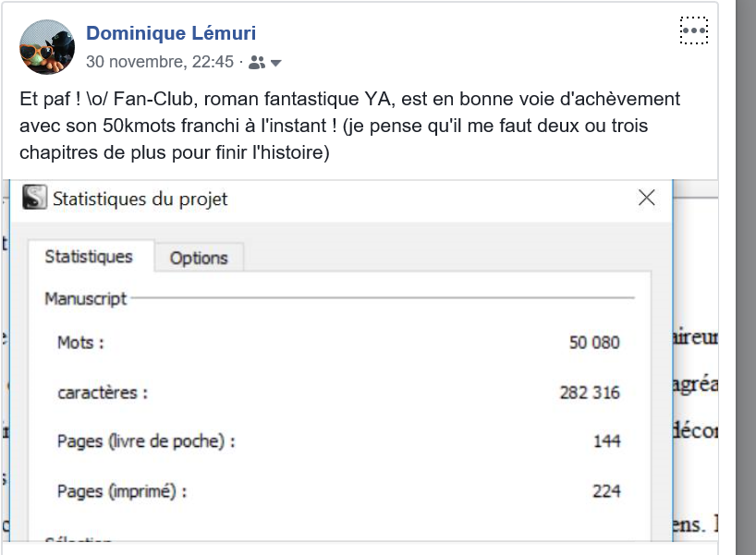Click the Scrivener logo in the statistics window
This screenshot has width=756, height=555.
35,198
